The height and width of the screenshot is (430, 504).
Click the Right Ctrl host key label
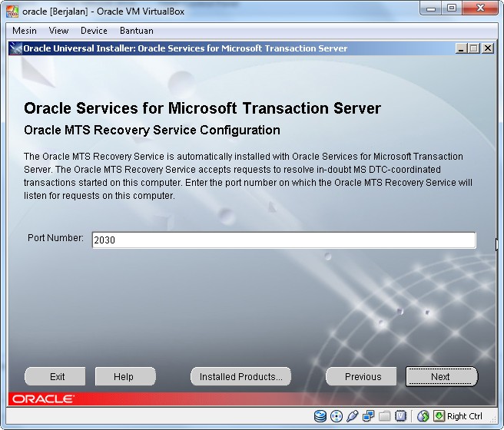pyautogui.click(x=465, y=416)
